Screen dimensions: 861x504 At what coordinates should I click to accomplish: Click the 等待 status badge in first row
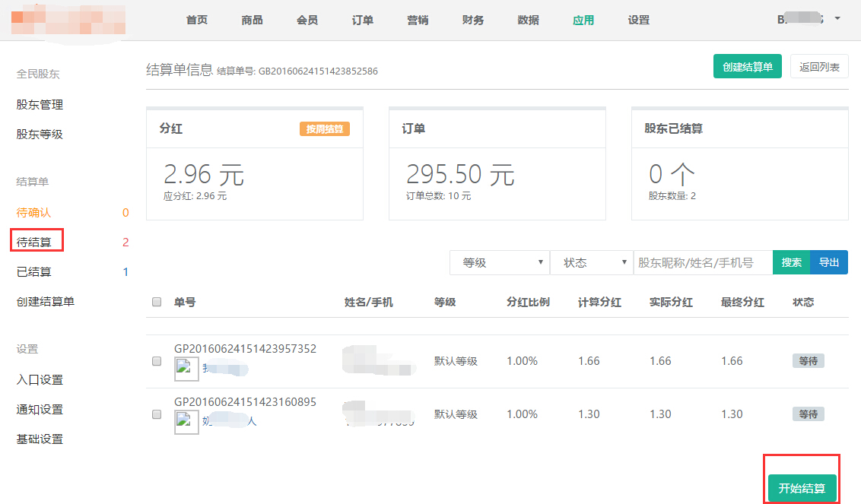808,361
